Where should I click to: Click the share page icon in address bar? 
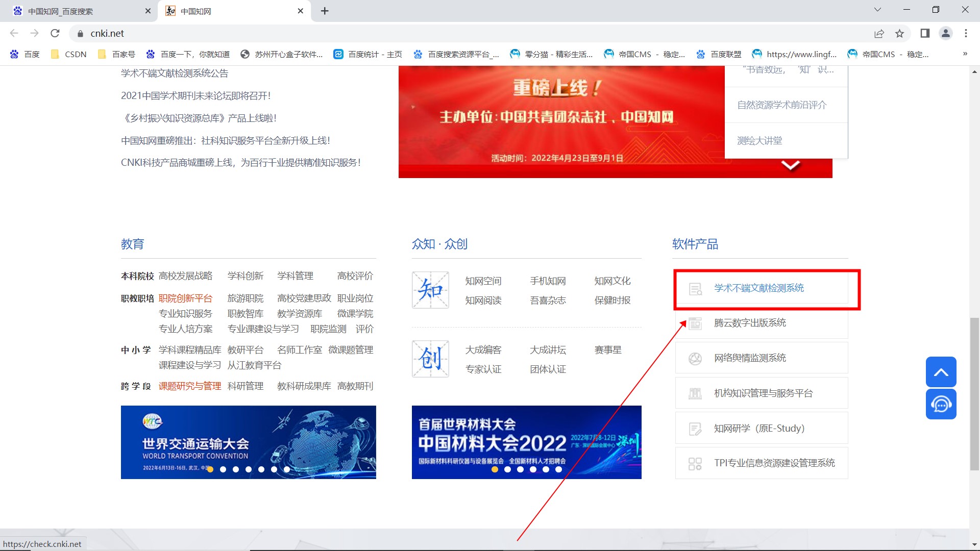click(879, 34)
